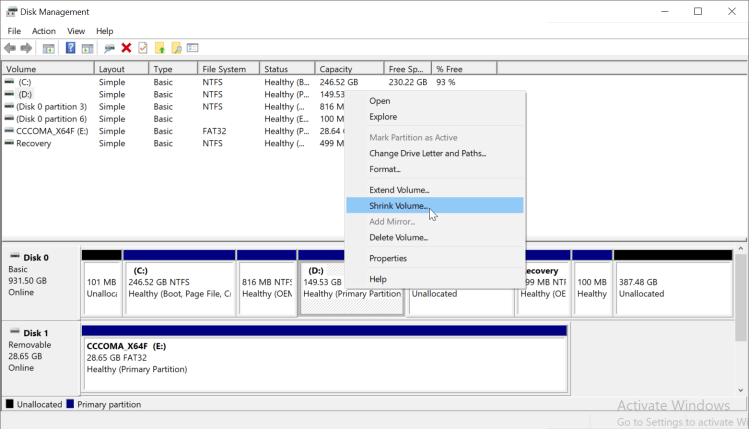Choose Format from the context menu

435,169
